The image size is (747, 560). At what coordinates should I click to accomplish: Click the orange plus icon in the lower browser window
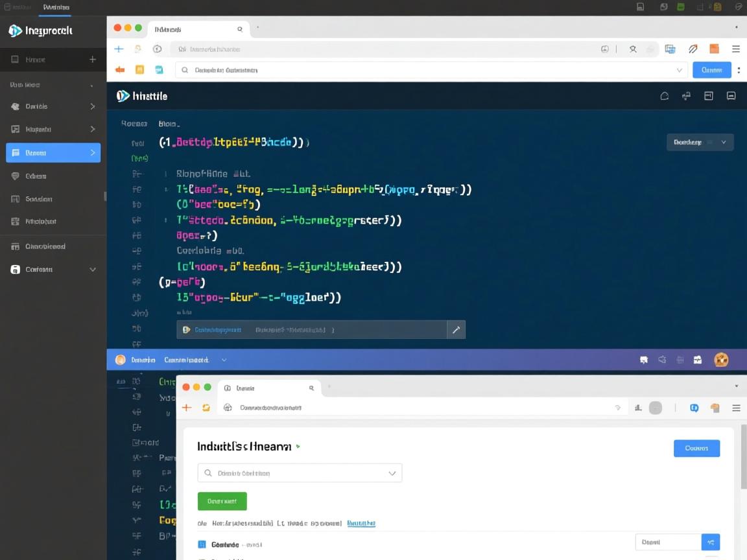click(x=187, y=408)
